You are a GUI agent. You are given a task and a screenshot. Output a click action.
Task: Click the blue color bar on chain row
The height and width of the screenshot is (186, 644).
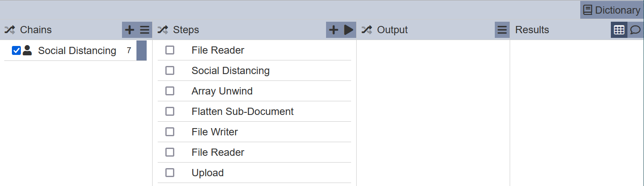tap(142, 51)
